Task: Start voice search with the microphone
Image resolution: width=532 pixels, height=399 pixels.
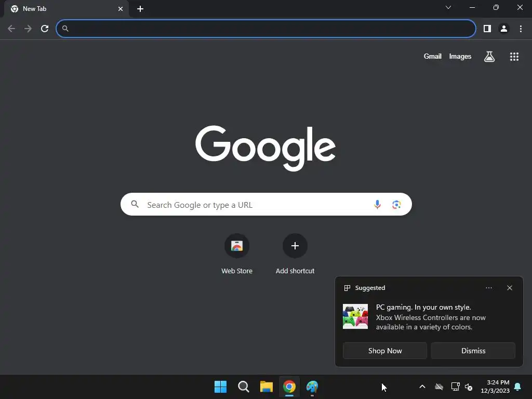Action: [377, 204]
